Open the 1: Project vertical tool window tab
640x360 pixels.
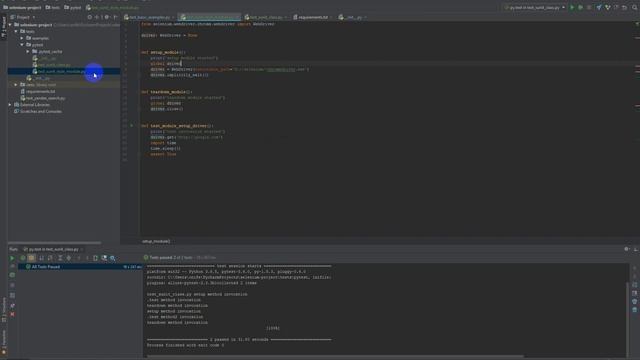click(x=4, y=28)
